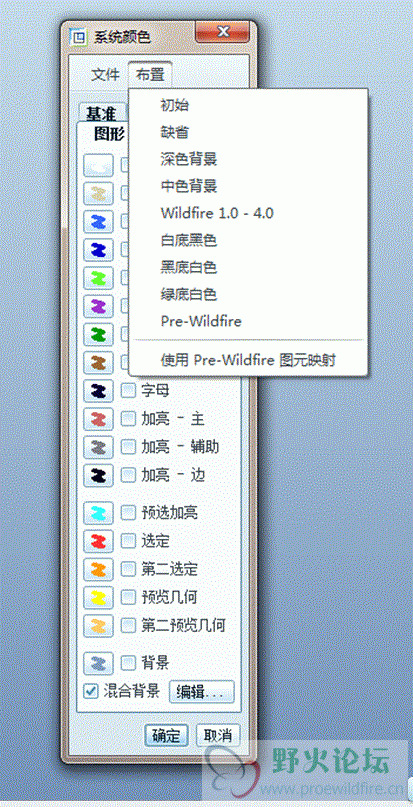Image resolution: width=413 pixels, height=807 pixels.
Task: Open color picker for 加亮 - 主
Action: coord(98,419)
